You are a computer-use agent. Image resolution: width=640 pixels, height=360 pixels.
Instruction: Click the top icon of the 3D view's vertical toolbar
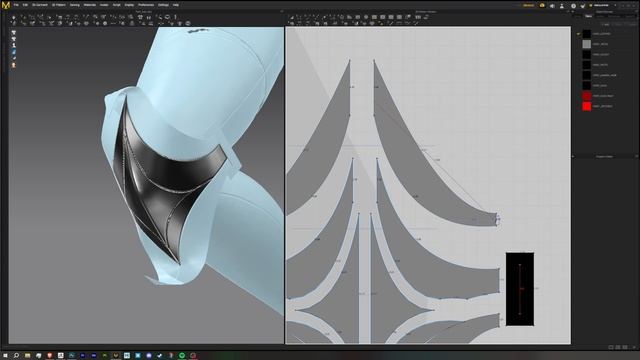[x=14, y=33]
